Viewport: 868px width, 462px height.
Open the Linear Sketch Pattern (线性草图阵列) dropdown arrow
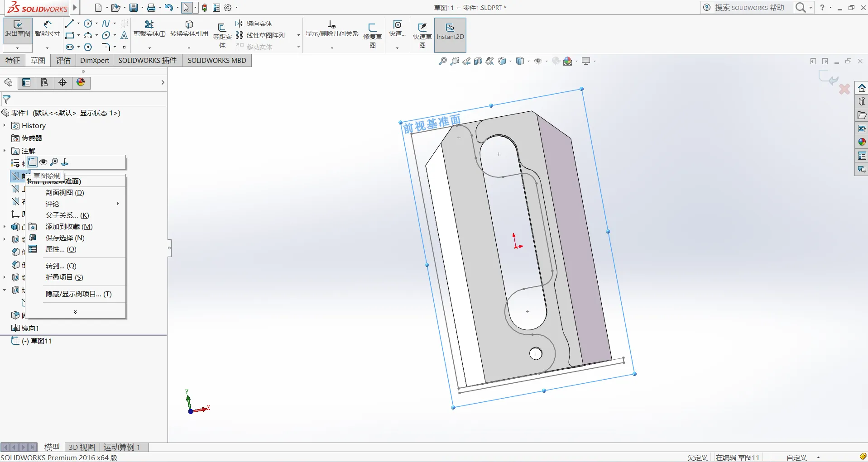point(298,35)
